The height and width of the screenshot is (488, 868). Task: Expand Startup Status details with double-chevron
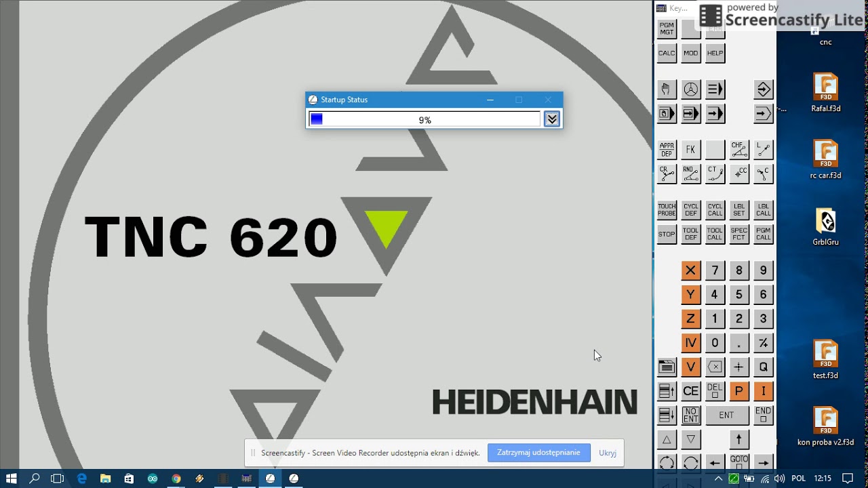pos(552,119)
